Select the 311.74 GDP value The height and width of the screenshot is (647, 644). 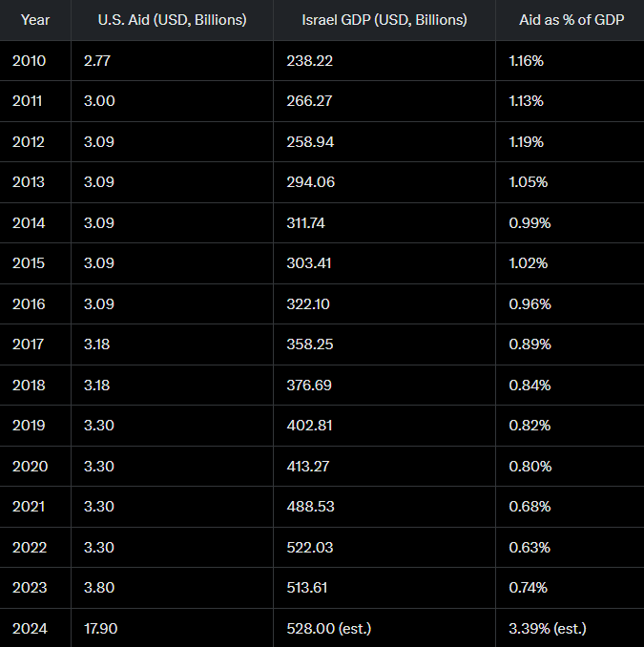305,222
